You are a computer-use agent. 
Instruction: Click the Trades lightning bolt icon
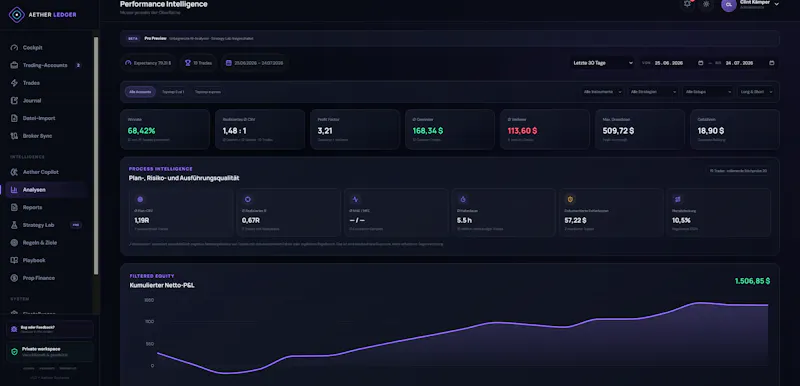pos(14,83)
